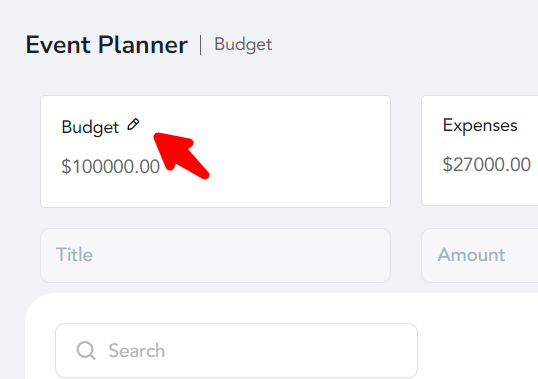The width and height of the screenshot is (538, 379).
Task: Open the Budget breadcrumb in header
Action: tap(243, 45)
